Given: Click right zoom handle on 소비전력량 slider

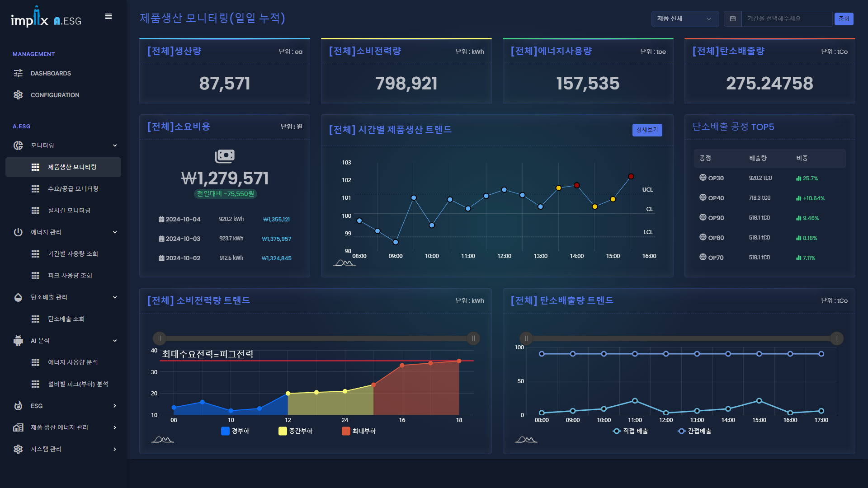Looking at the screenshot, I should [473, 338].
